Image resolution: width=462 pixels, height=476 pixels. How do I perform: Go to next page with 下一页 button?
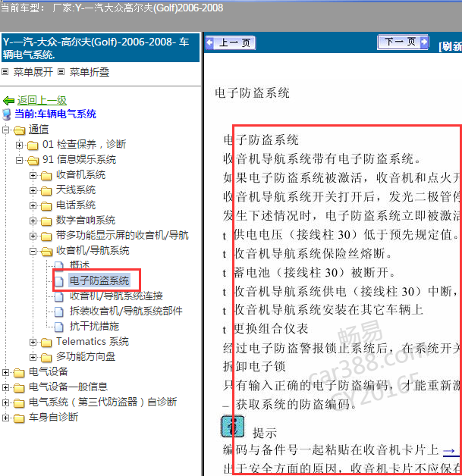pyautogui.click(x=403, y=42)
